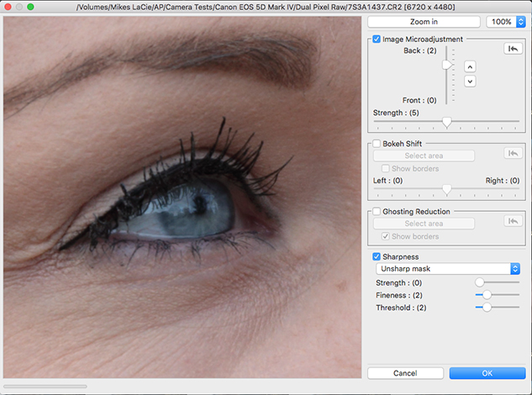Click the 'Front : (0)' label
The image size is (532, 395).
419,101
